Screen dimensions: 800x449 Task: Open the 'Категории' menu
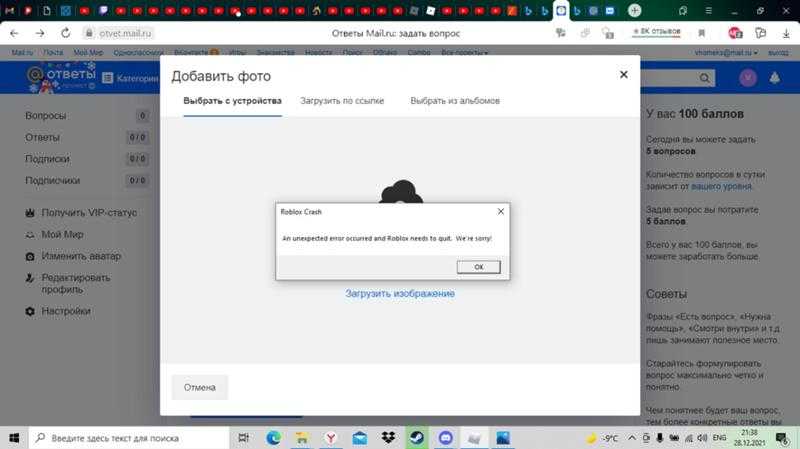(131, 78)
